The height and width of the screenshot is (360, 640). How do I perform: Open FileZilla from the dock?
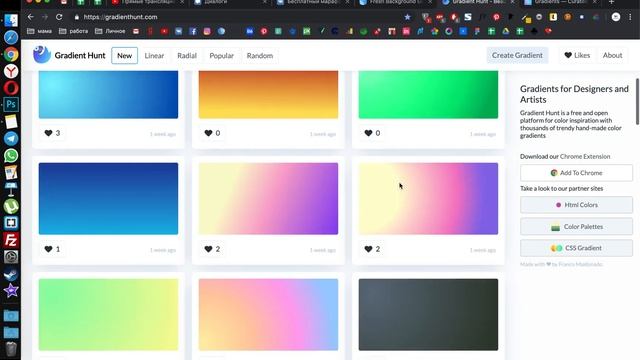[x=11, y=240]
